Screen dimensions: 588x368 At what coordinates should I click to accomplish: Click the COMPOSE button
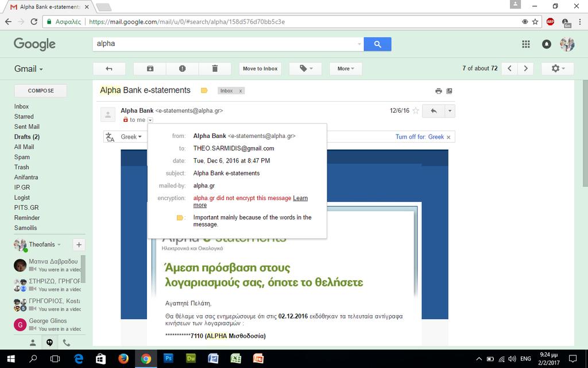(41, 90)
